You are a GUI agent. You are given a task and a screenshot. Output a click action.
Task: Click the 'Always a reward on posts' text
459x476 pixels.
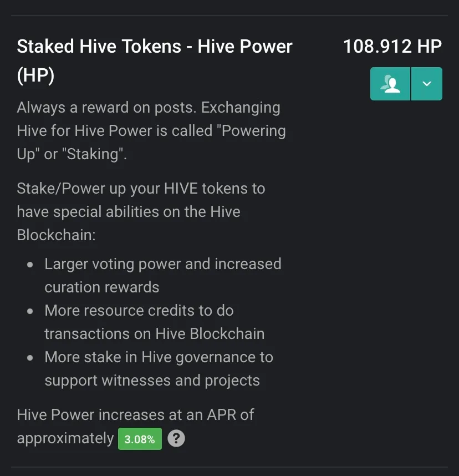(x=106, y=108)
